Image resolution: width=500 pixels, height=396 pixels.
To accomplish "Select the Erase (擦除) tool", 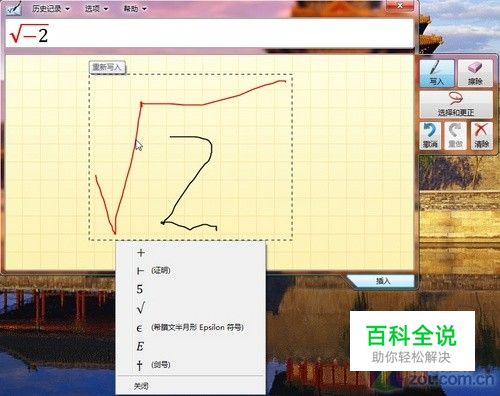I will 475,74.
